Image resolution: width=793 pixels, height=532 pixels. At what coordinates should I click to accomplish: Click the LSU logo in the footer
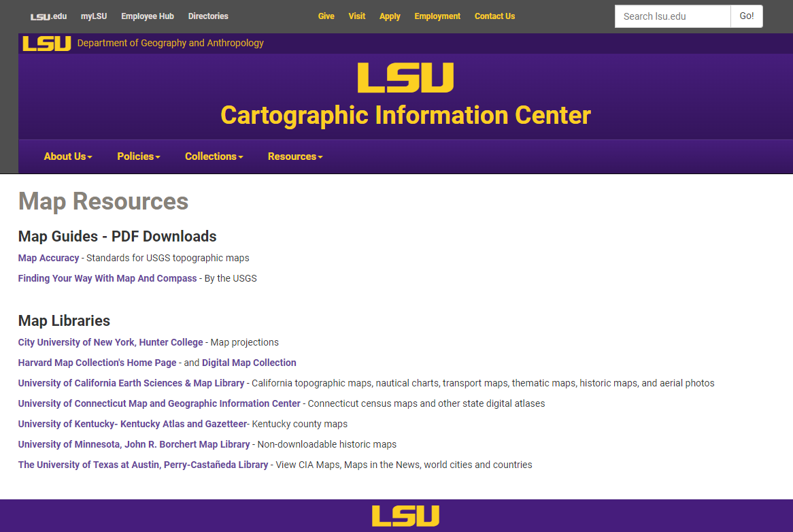coord(405,516)
